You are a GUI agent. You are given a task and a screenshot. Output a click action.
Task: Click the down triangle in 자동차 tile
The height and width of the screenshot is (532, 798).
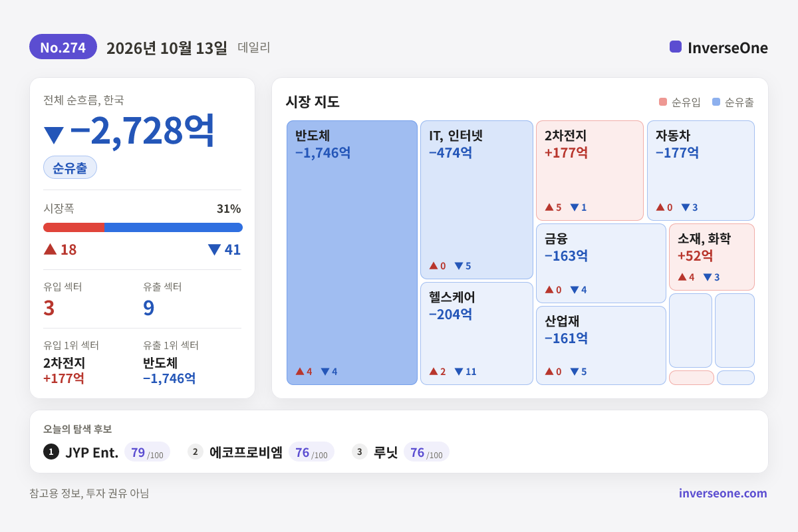point(686,207)
